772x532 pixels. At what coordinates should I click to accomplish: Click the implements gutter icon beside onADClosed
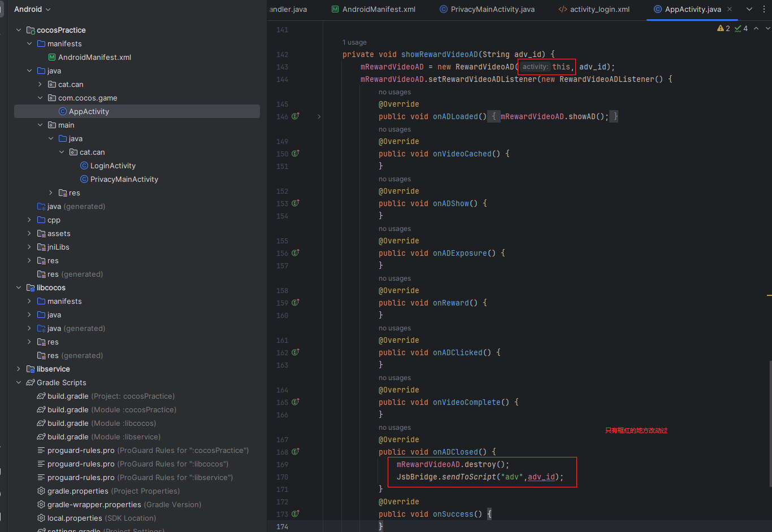pyautogui.click(x=295, y=452)
